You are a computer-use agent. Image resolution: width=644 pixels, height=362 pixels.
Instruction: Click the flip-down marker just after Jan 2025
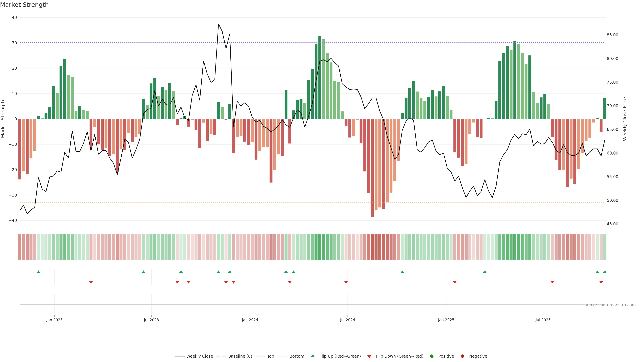(x=455, y=282)
